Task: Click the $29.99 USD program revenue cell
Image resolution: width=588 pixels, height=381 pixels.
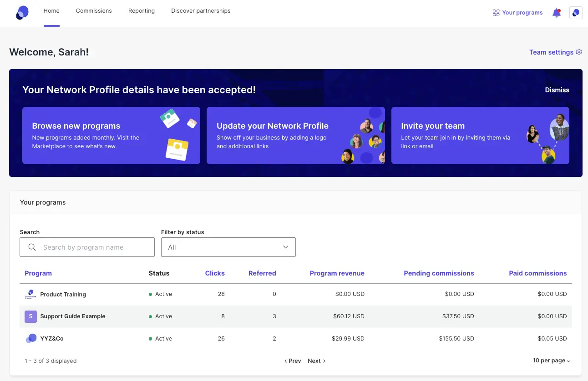Action: (348, 339)
